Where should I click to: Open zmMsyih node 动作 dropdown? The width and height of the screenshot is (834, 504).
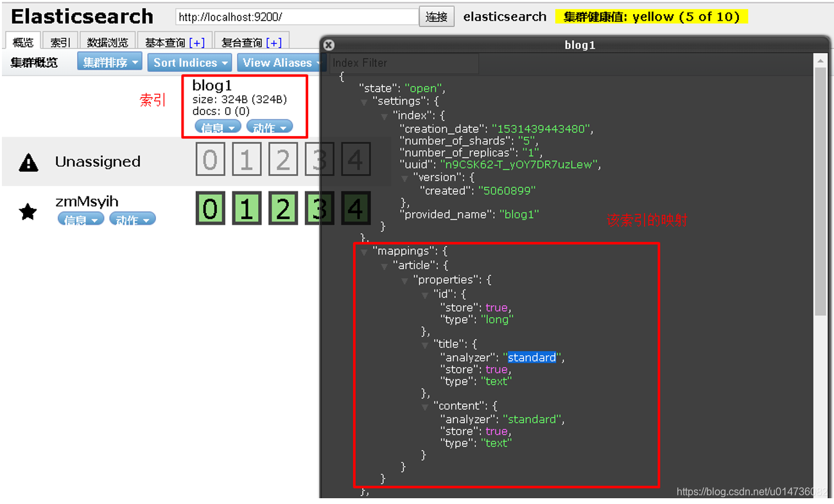[132, 220]
